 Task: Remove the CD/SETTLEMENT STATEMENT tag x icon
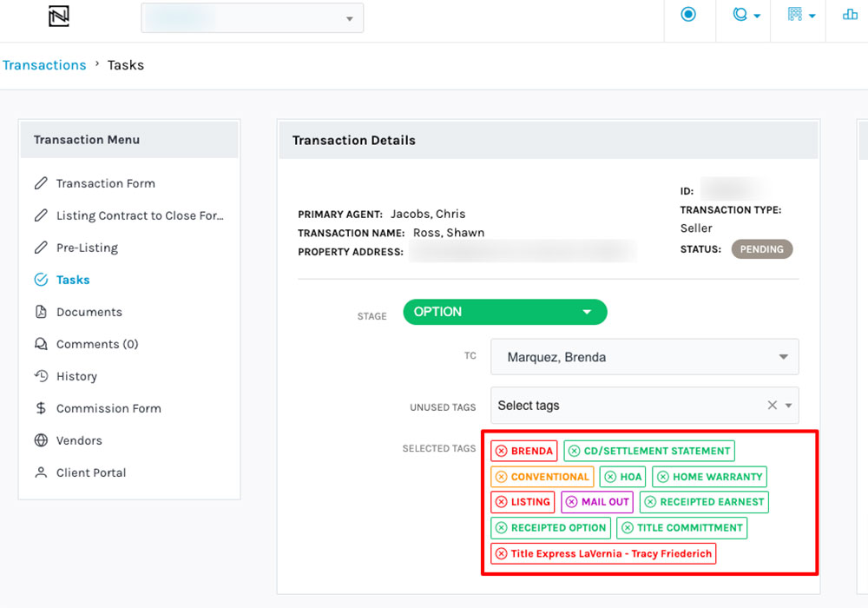click(x=574, y=451)
